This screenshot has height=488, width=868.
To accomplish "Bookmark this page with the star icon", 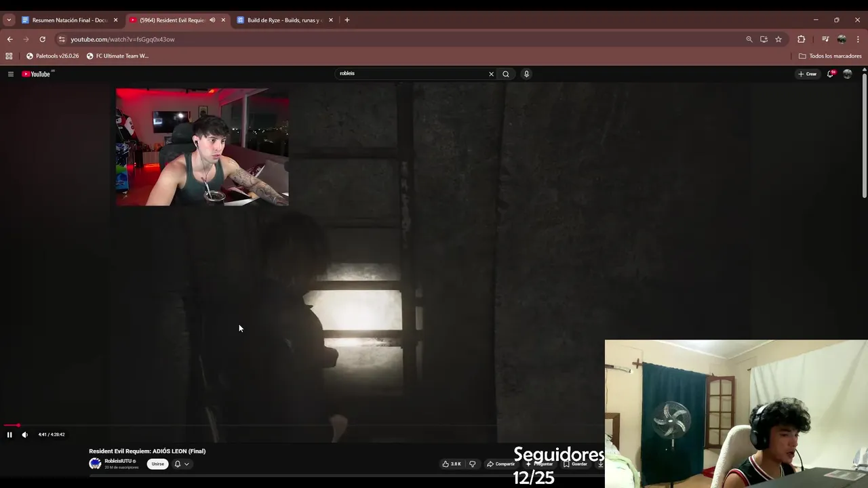I will click(778, 39).
